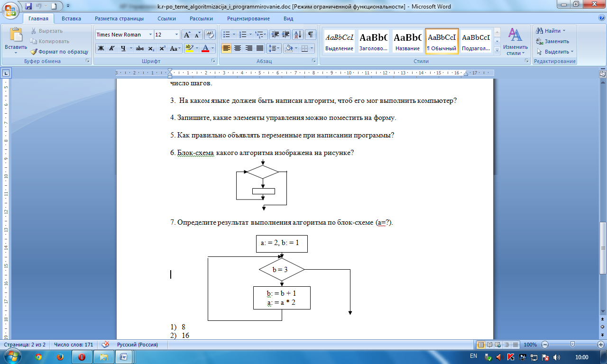Select the Название style
The width and height of the screenshot is (607, 364).
click(407, 42)
